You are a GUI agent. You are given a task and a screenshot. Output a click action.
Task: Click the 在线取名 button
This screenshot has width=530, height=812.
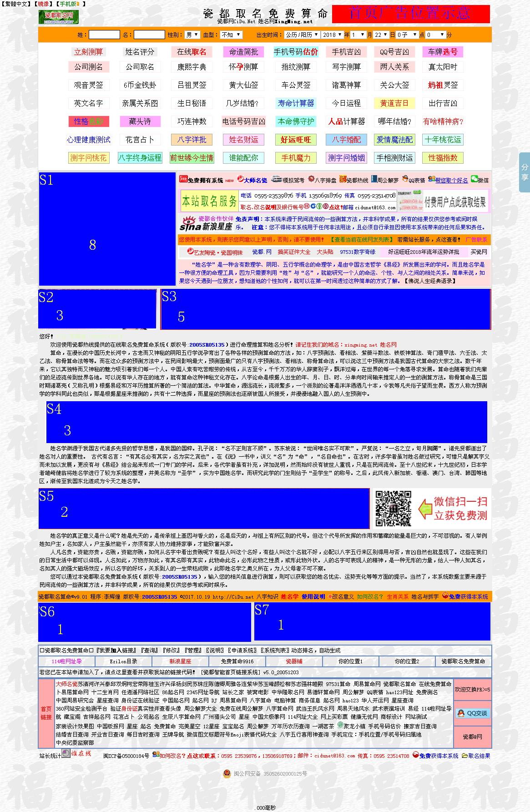[192, 52]
